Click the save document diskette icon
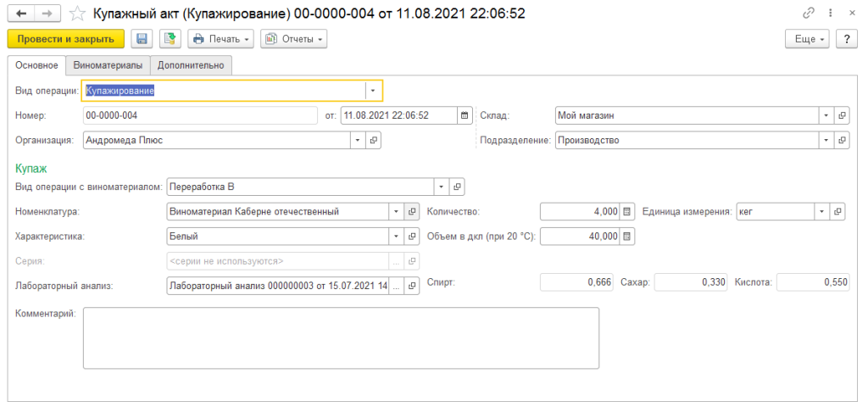Screen dimensions: 868x407 click(142, 39)
